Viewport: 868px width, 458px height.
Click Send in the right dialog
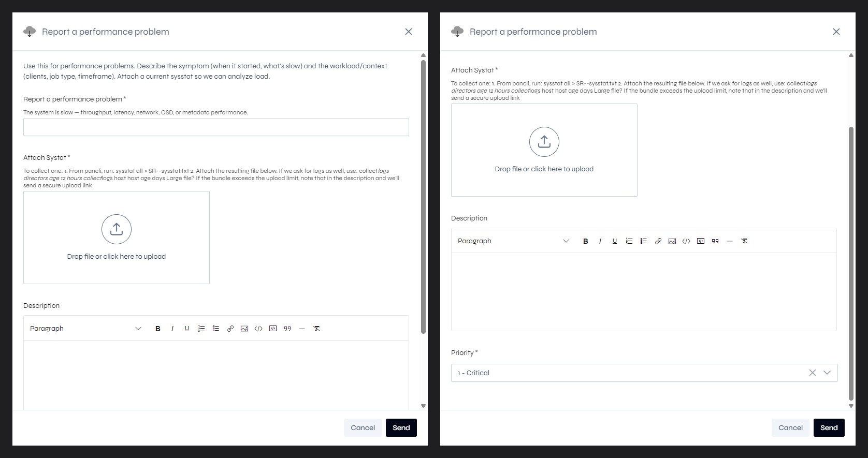[x=829, y=428]
